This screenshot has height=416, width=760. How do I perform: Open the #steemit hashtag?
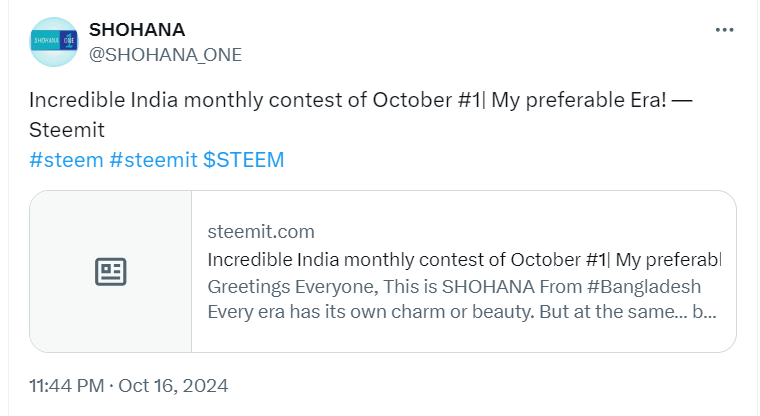154,160
